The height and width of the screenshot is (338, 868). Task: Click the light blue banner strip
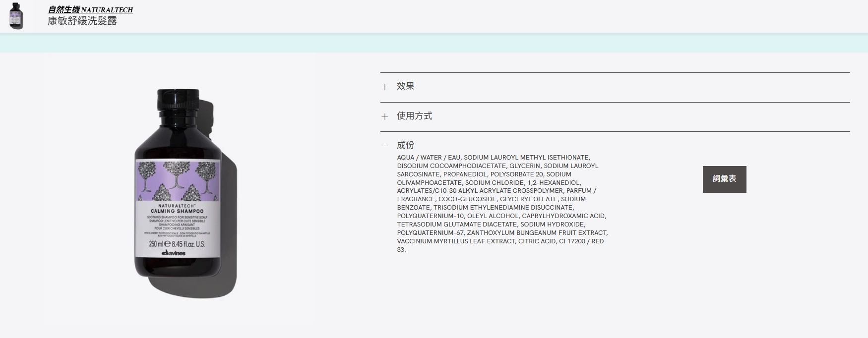[434, 43]
